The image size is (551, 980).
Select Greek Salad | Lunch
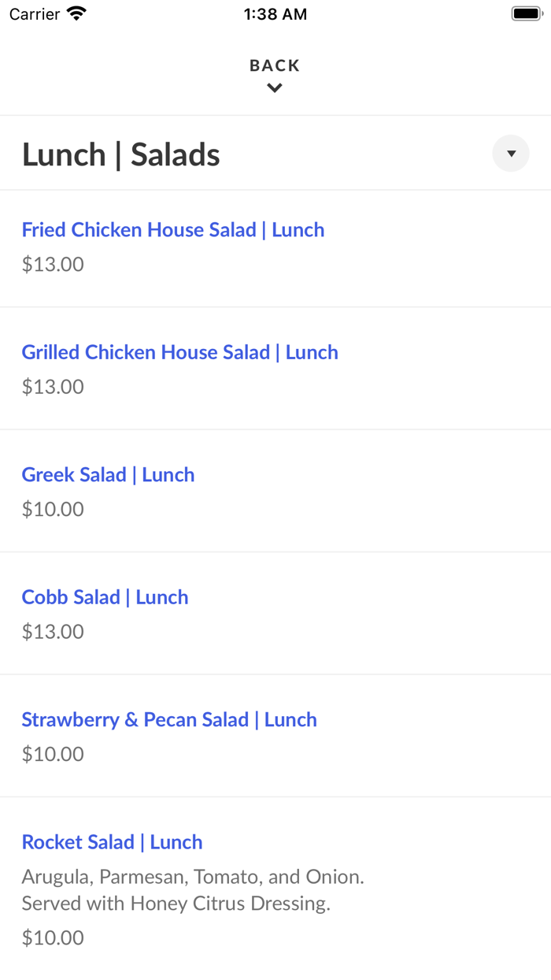coord(108,474)
